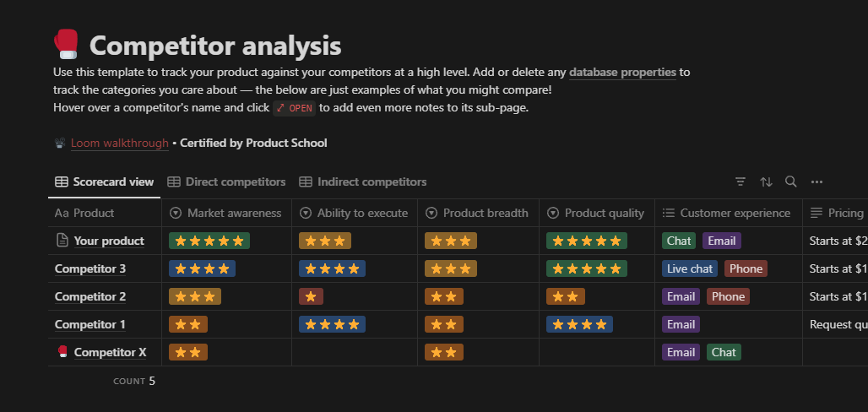
Task: Open Market awareness column header menu
Action: pos(225,213)
